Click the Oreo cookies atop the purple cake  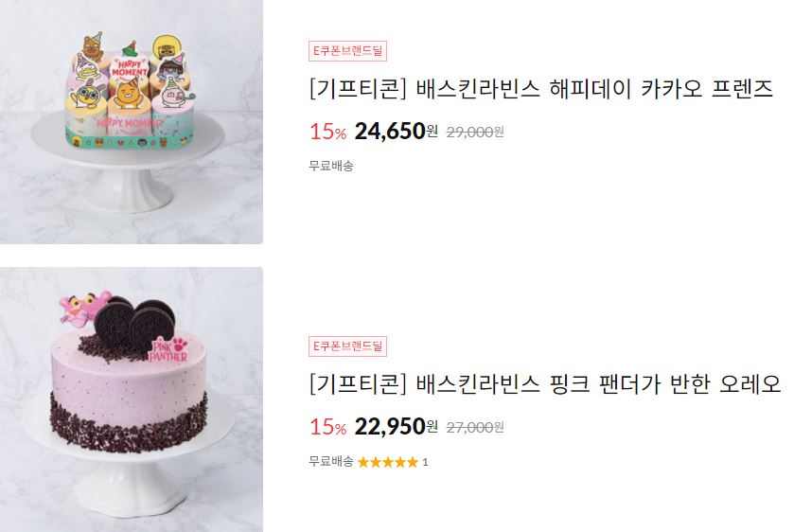135,320
